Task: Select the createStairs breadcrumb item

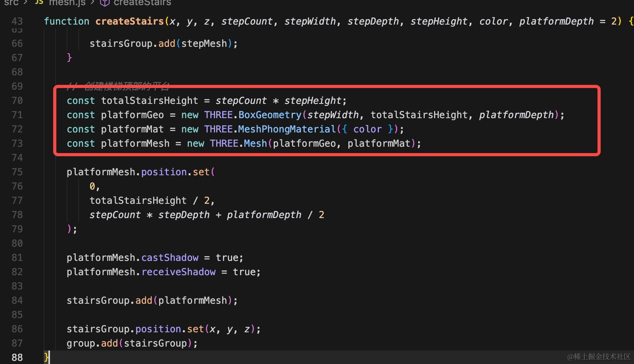Action: [x=142, y=3]
